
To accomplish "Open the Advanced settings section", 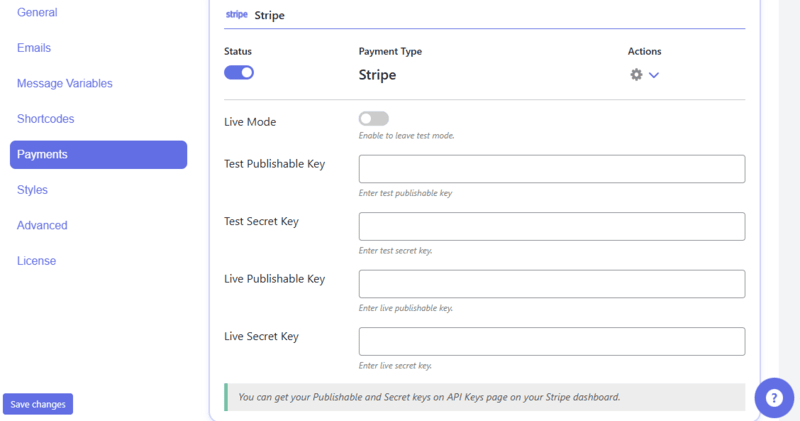I will pos(42,225).
